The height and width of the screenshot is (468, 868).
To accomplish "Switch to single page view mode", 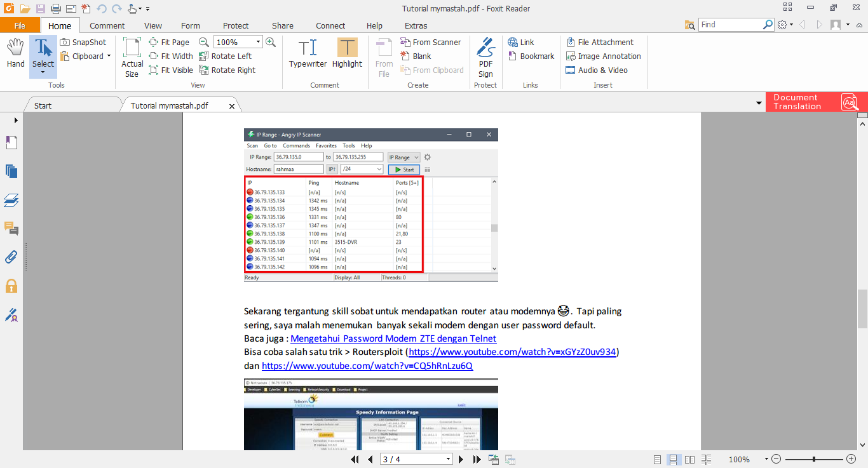I will (657, 459).
